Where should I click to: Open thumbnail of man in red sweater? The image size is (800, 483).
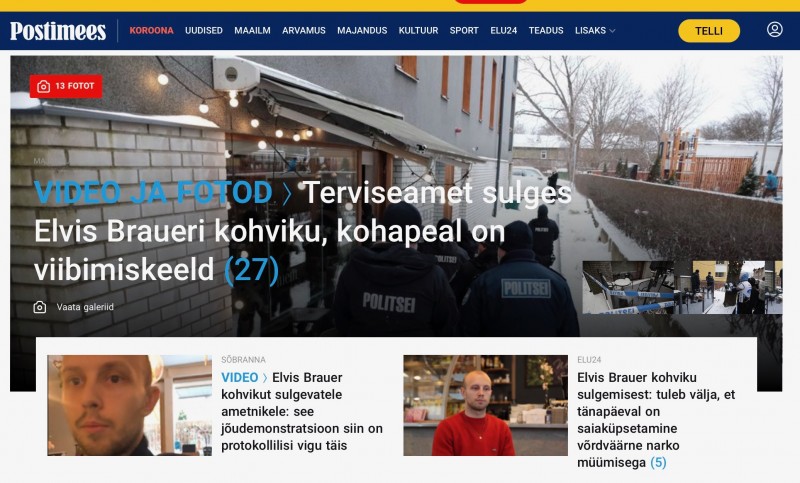point(485,405)
